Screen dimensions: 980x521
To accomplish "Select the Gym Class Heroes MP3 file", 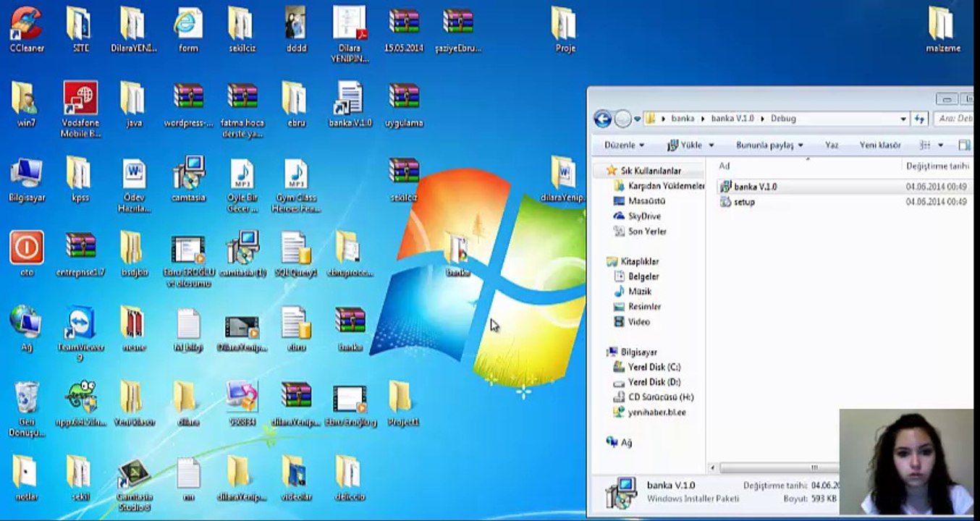I will pos(295,186).
